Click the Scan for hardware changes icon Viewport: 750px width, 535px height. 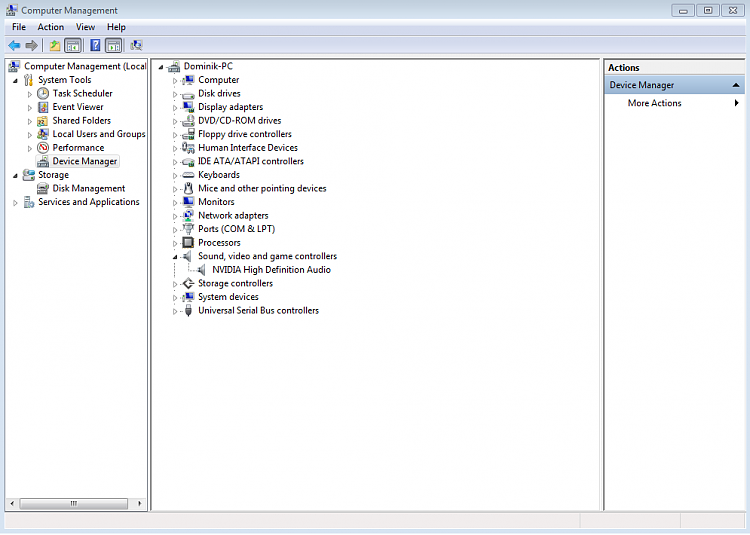(x=136, y=45)
